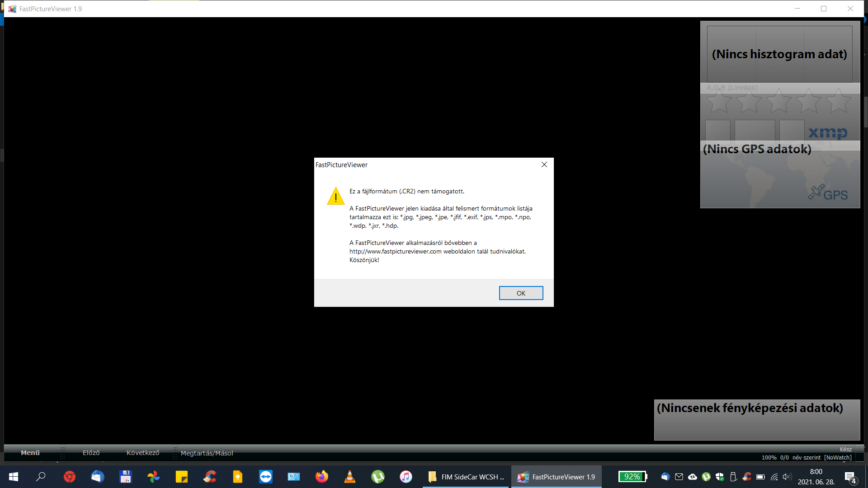Click the wide middle XMP box
This screenshot has height=488, width=868.
pyautogui.click(x=755, y=130)
